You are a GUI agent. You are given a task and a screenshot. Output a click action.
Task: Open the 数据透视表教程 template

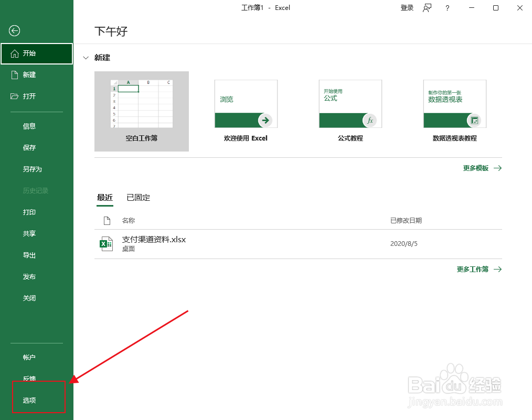tap(455, 111)
